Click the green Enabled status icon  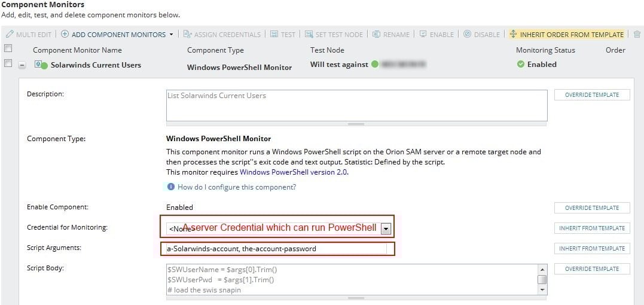[x=521, y=65]
